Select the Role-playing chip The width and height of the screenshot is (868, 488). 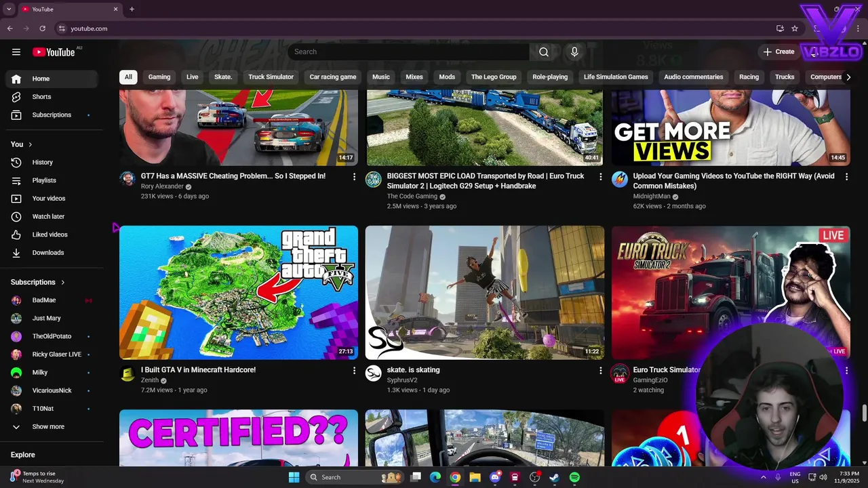(x=550, y=77)
